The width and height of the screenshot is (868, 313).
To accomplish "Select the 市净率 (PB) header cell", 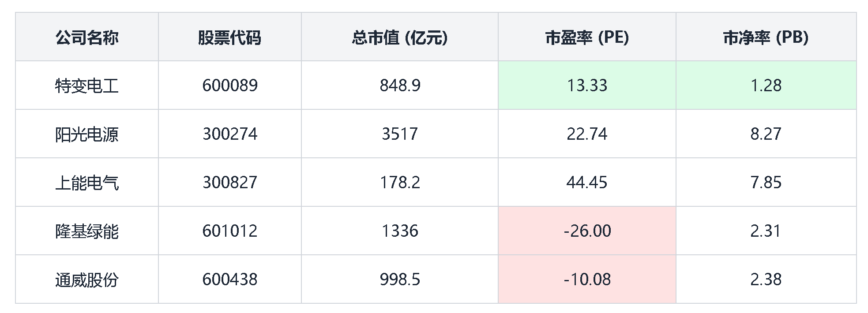I will click(x=766, y=37).
